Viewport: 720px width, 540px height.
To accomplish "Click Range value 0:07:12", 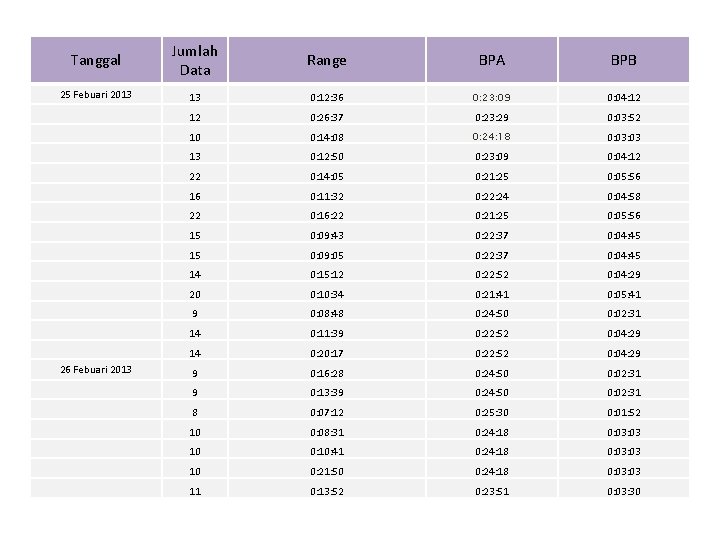I will coord(327,412).
